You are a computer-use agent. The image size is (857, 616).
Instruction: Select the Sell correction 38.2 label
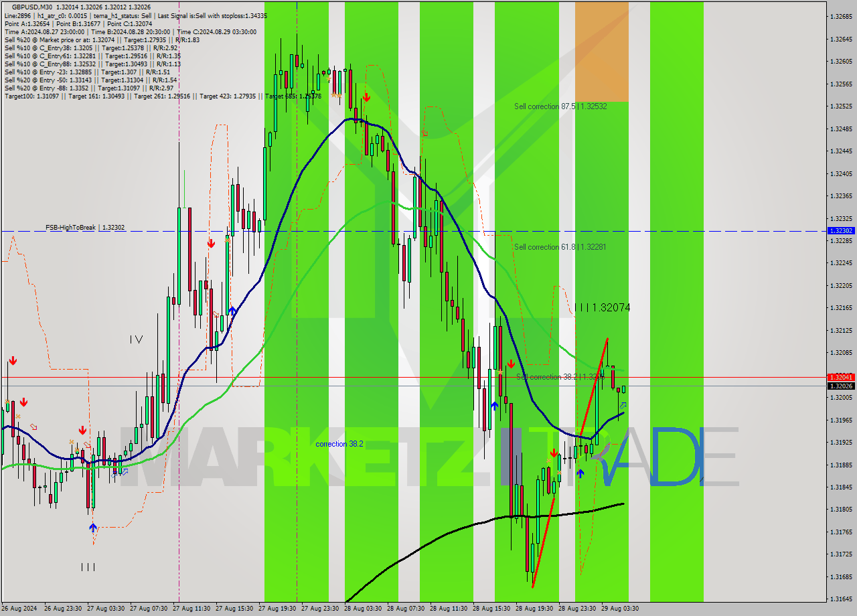(x=560, y=377)
